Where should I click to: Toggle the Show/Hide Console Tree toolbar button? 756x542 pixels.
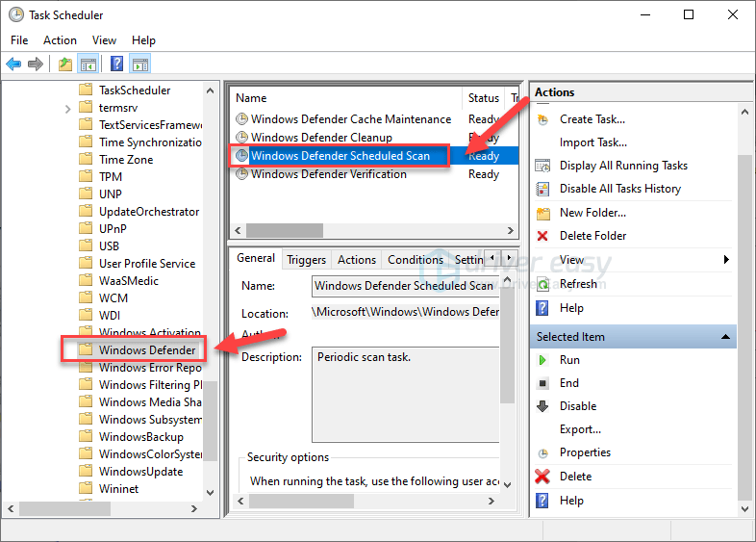pos(88,65)
